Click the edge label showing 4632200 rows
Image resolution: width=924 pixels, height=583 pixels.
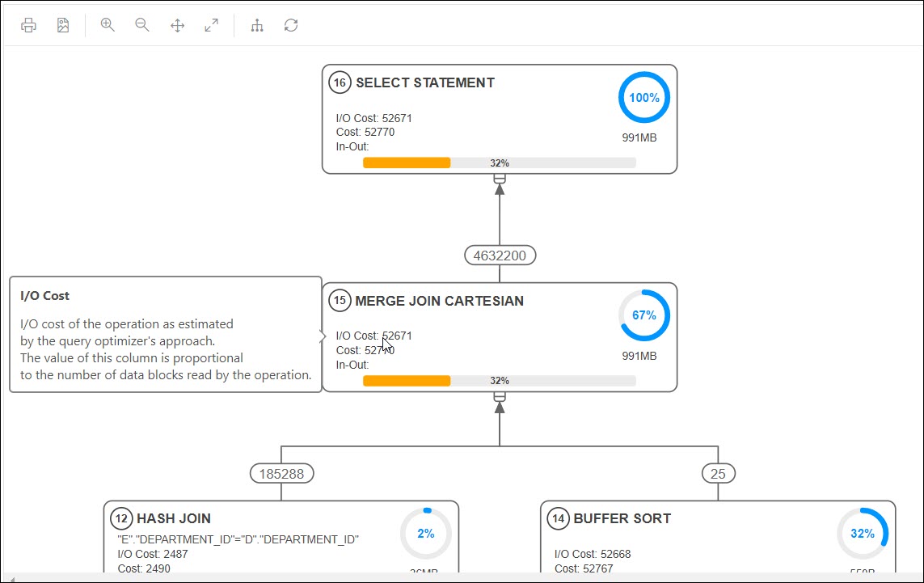500,255
